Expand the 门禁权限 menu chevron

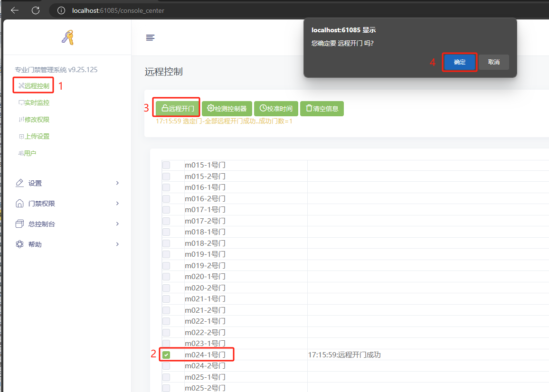click(x=117, y=203)
